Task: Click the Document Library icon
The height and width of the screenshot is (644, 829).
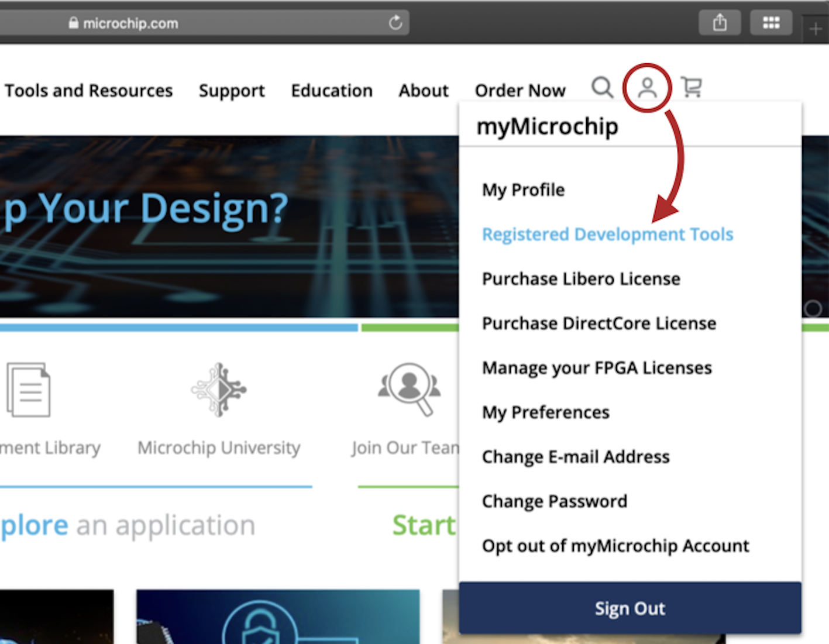Action: pyautogui.click(x=29, y=390)
